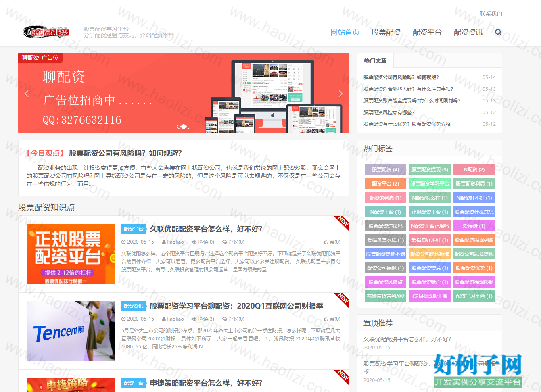Select the 股票配资什么意思 tag
Viewport: 541px width, 392px height.
474,212
